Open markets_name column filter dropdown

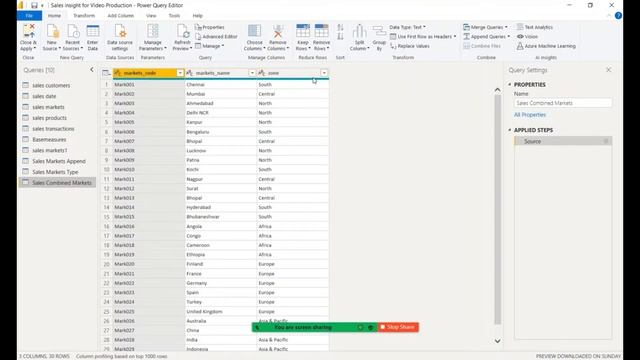[252, 73]
